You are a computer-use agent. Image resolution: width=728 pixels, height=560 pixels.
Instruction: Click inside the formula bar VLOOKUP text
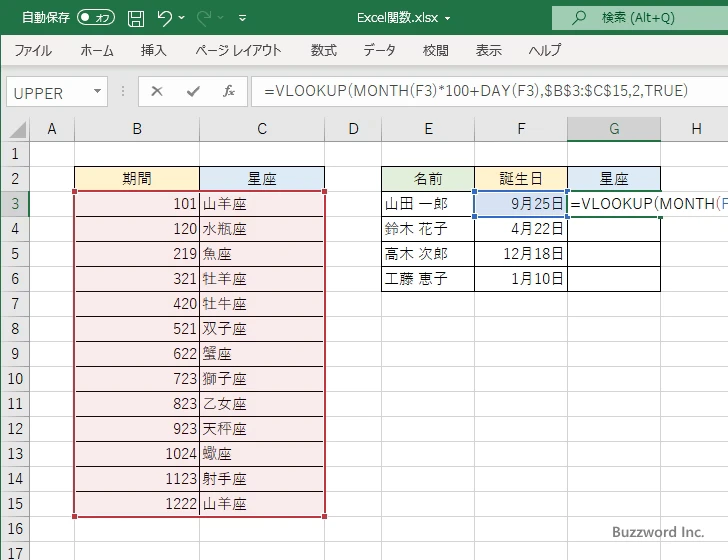[x=476, y=91]
